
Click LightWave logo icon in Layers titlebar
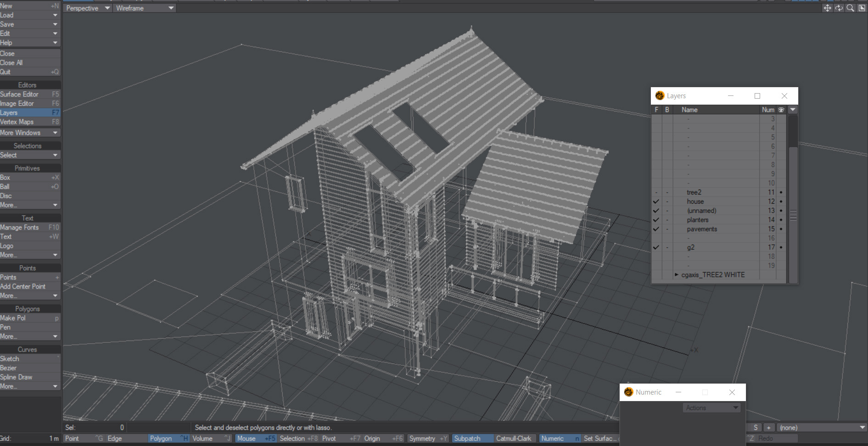click(x=660, y=95)
